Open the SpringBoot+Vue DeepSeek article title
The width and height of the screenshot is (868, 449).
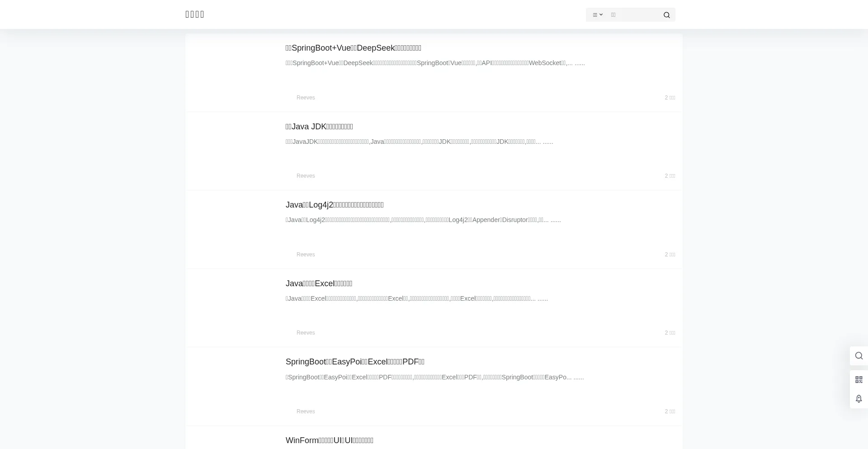pos(354,48)
